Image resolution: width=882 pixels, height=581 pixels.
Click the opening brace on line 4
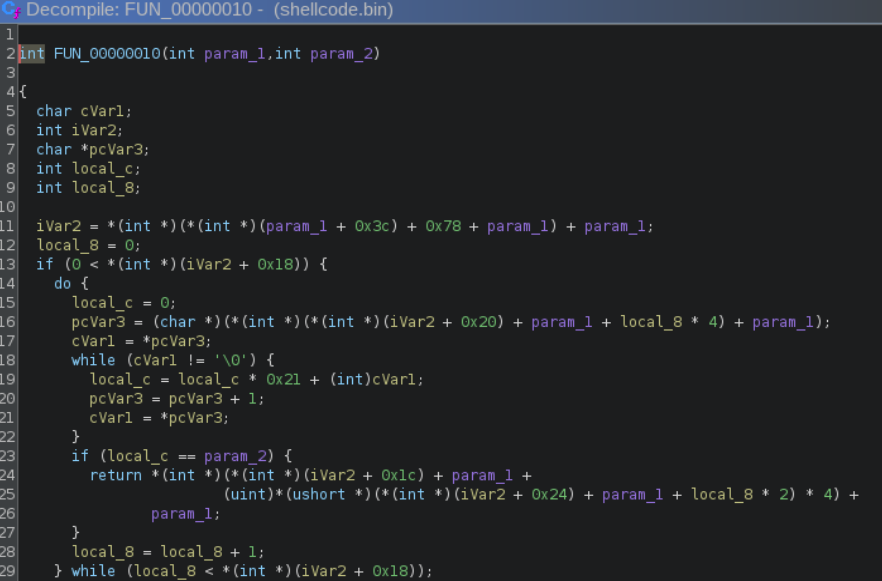click(x=23, y=92)
